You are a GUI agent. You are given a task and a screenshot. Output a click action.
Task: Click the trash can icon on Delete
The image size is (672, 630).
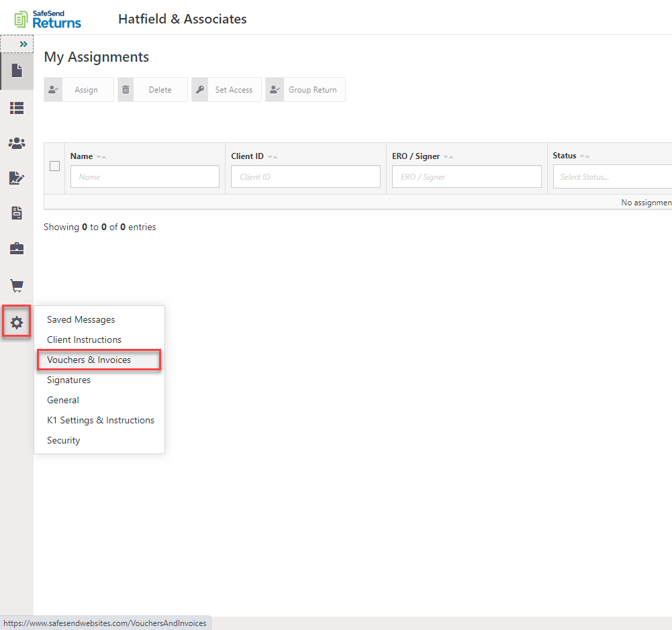pyautogui.click(x=126, y=89)
